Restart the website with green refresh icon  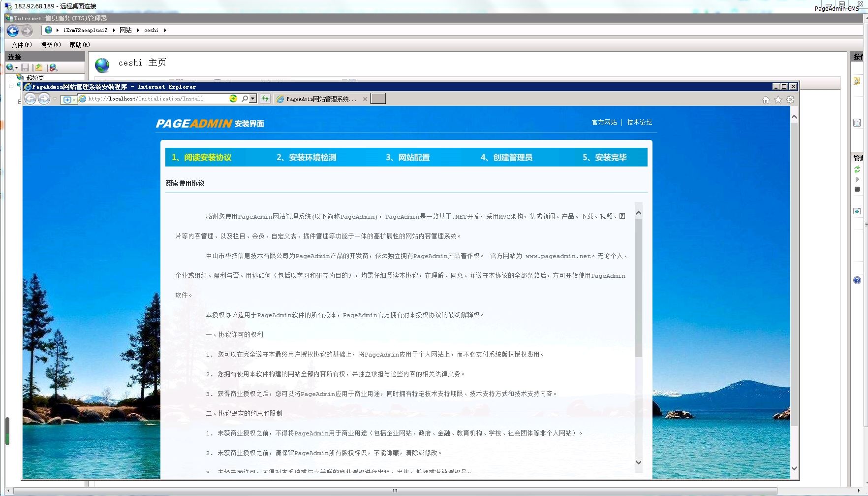pos(857,169)
